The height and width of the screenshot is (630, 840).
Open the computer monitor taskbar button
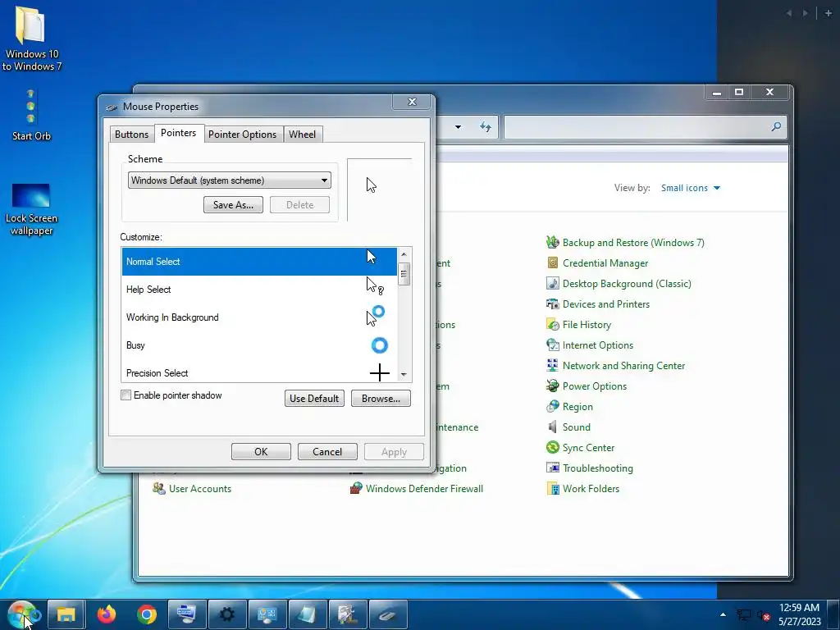point(187,614)
